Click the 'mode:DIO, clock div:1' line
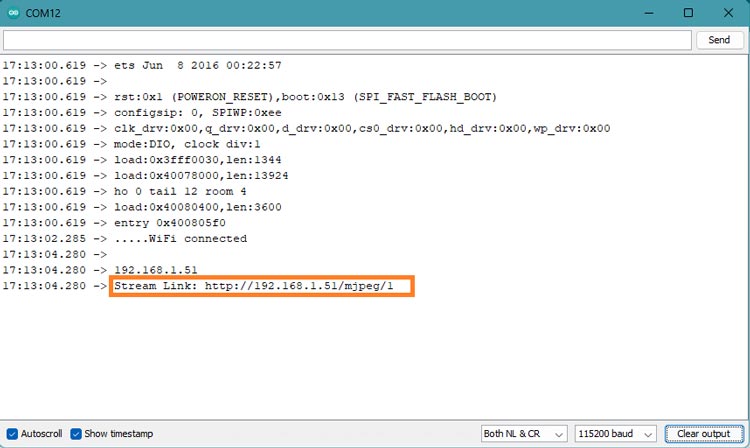The image size is (750, 448). pos(187,144)
